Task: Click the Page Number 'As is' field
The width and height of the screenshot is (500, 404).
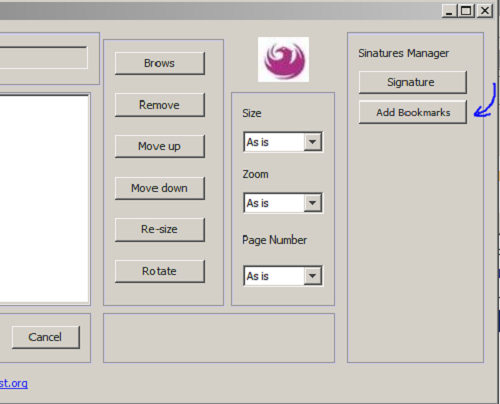Action: tap(274, 276)
